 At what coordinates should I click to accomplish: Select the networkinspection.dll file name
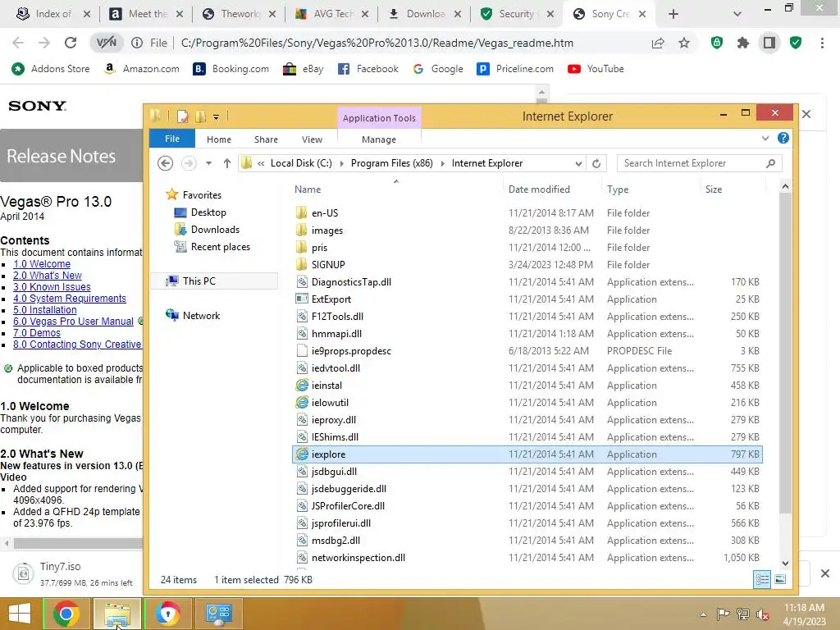[358, 558]
